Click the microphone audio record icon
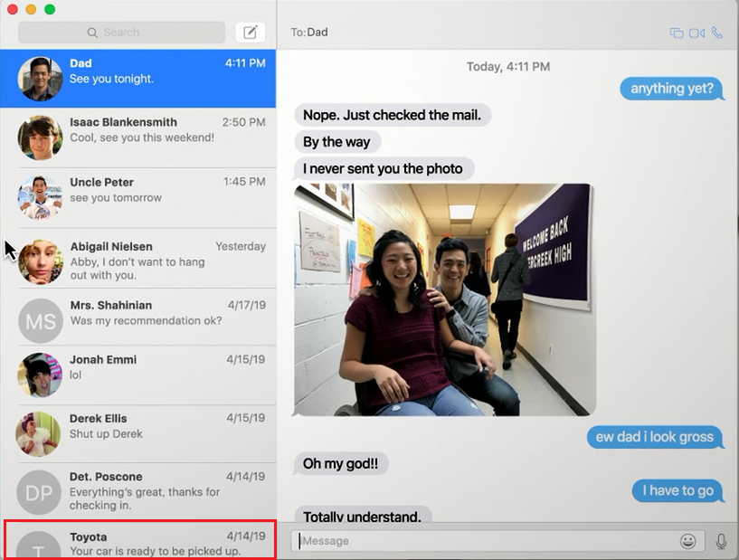Viewport: 739px width, 560px height. coord(721,541)
